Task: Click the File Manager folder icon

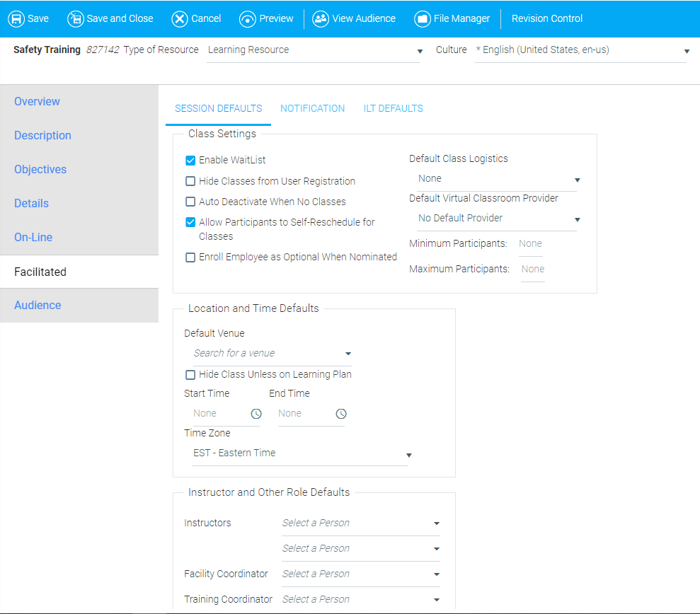Action: (x=423, y=18)
